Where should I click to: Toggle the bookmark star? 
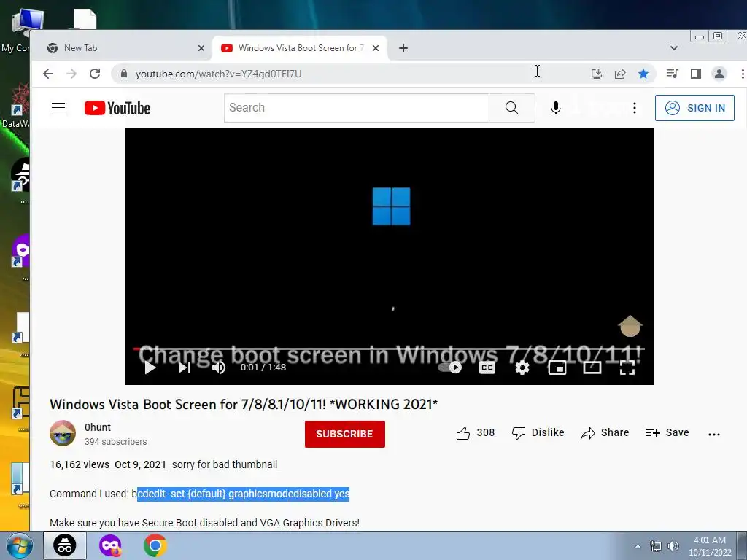click(x=643, y=74)
